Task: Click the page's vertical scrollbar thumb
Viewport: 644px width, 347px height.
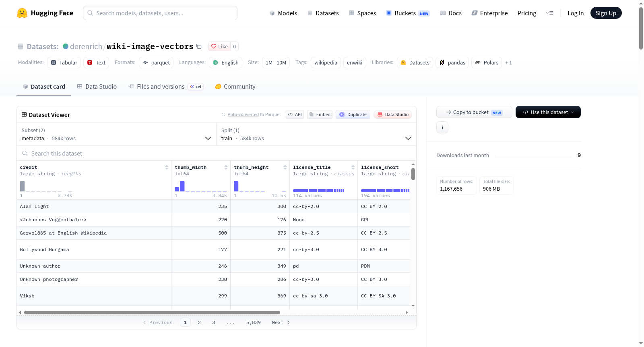Action: coord(641,28)
